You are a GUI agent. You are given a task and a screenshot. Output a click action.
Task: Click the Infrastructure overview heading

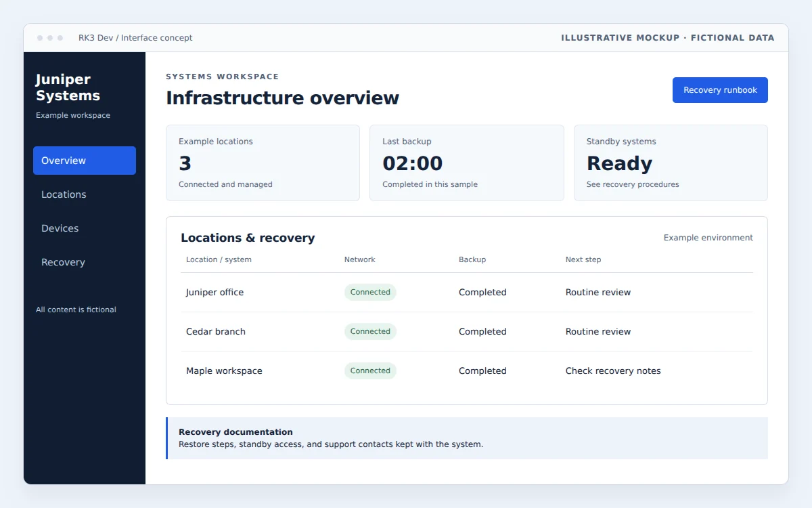pyautogui.click(x=283, y=98)
